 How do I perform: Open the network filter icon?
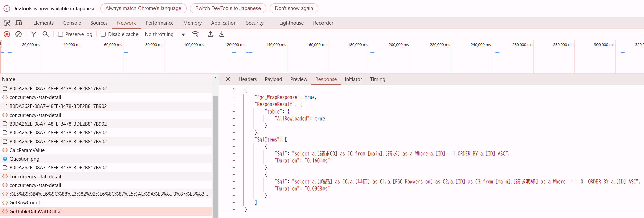click(x=34, y=34)
